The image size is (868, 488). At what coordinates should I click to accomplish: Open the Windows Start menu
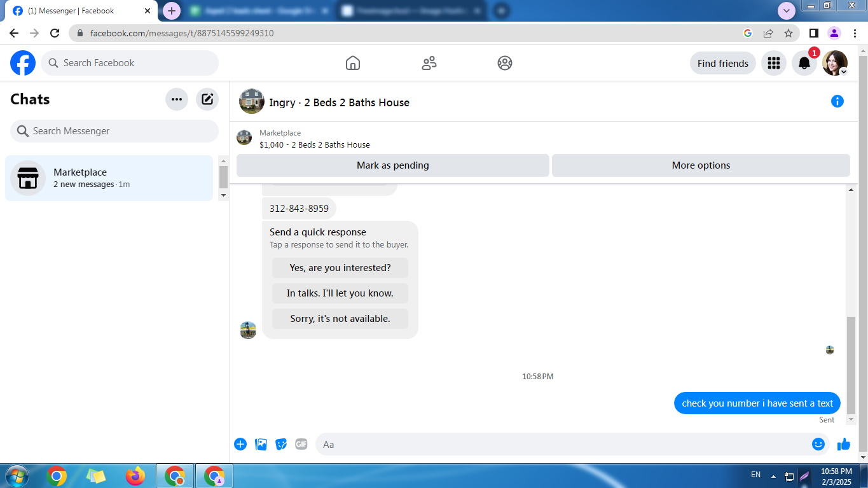(x=17, y=476)
